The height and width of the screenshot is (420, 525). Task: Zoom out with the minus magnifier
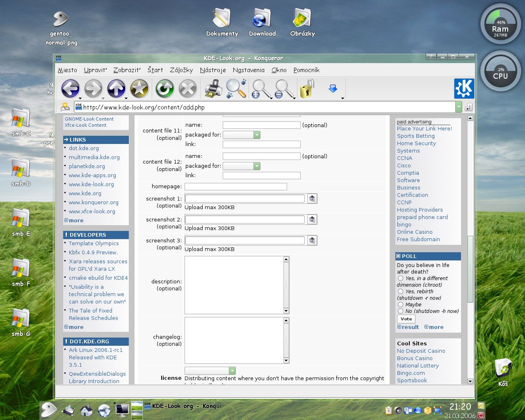[x=283, y=89]
